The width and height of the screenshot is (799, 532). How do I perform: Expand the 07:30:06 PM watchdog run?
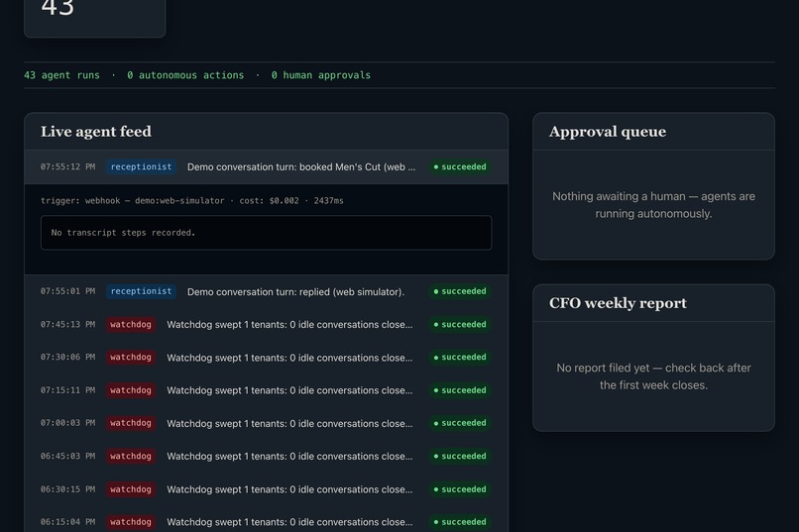coord(266,358)
